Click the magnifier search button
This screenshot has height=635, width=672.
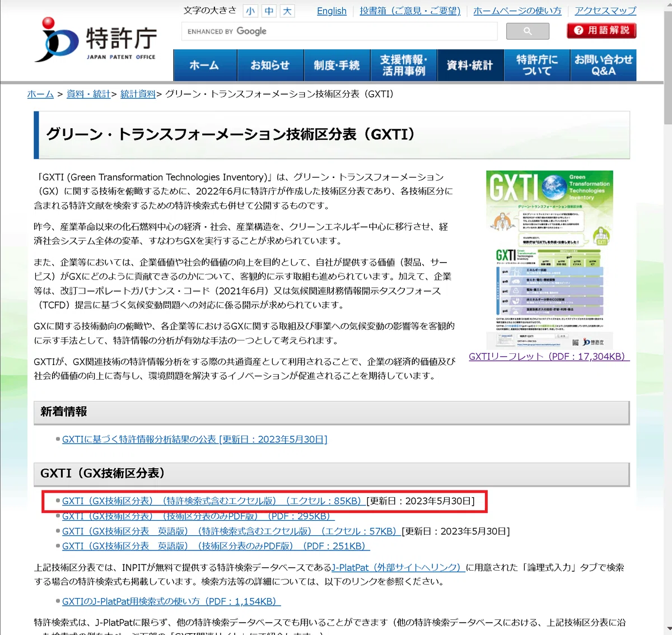click(528, 31)
